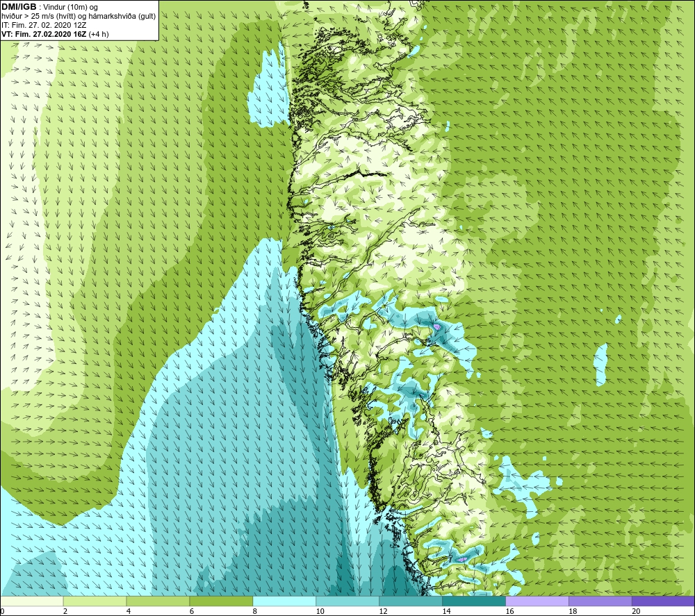Click the scale label '14'
This screenshot has height=616, width=695.
tap(446, 611)
